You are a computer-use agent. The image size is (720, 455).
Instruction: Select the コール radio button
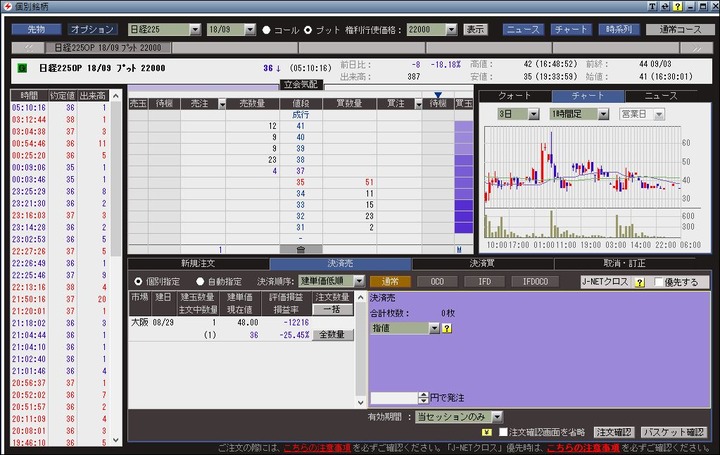(x=266, y=30)
